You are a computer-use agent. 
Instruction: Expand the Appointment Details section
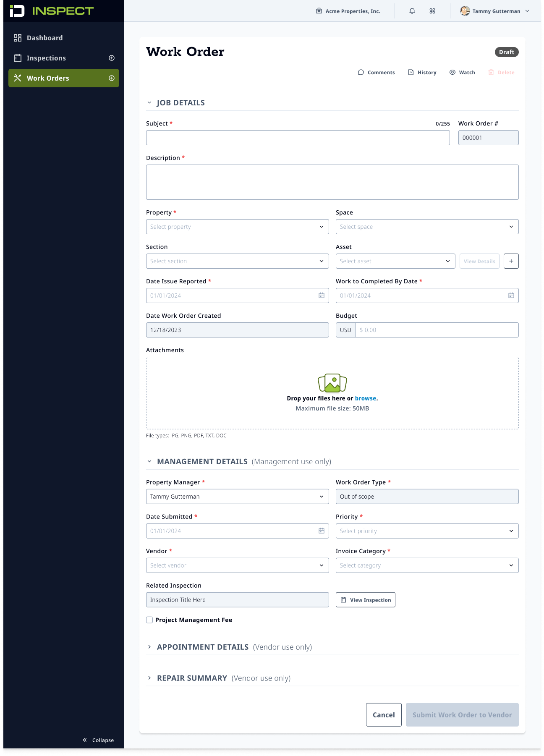[x=149, y=647]
